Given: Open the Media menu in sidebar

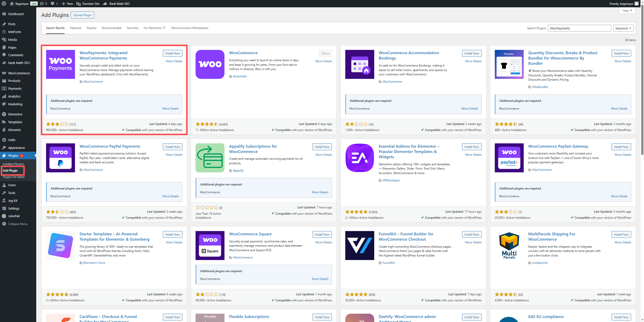Looking at the screenshot, I should point(12,40).
